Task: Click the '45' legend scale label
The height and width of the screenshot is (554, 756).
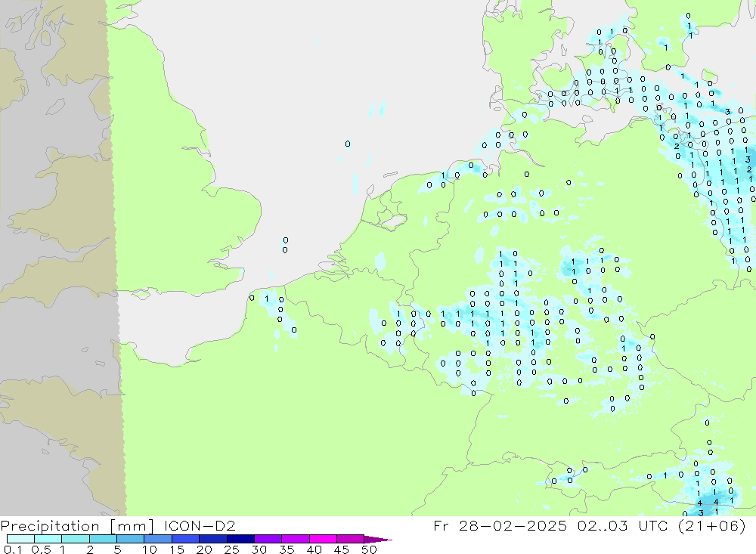Action: pos(342,549)
